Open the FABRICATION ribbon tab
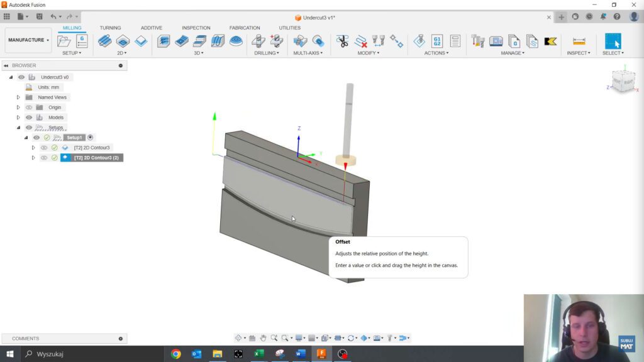This screenshot has width=644, height=362. (x=244, y=28)
